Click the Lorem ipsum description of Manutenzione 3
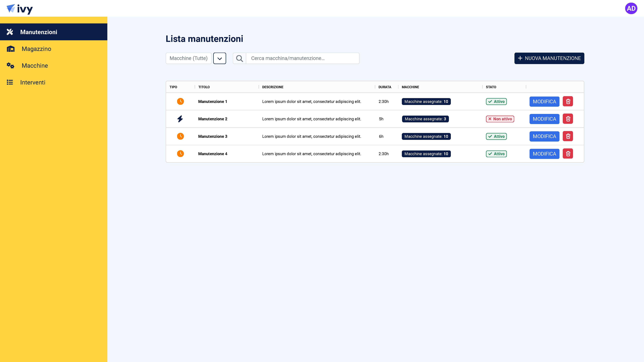644x362 pixels. pos(311,136)
